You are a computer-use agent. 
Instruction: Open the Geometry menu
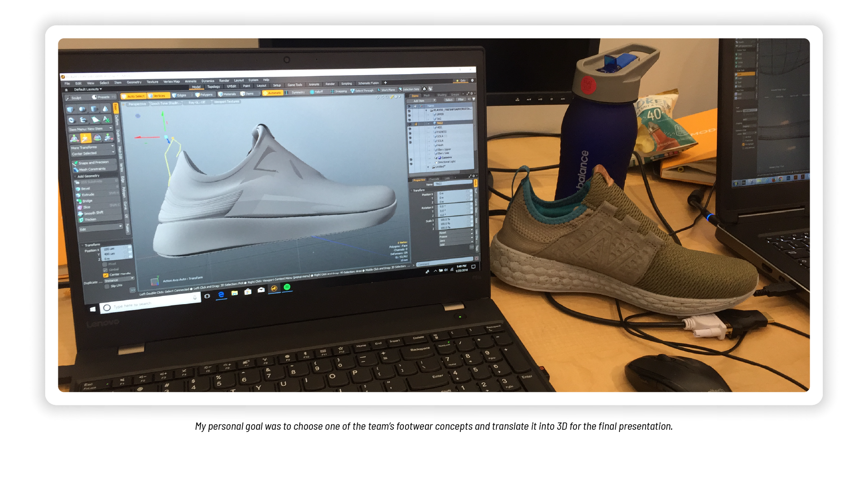[x=134, y=82]
